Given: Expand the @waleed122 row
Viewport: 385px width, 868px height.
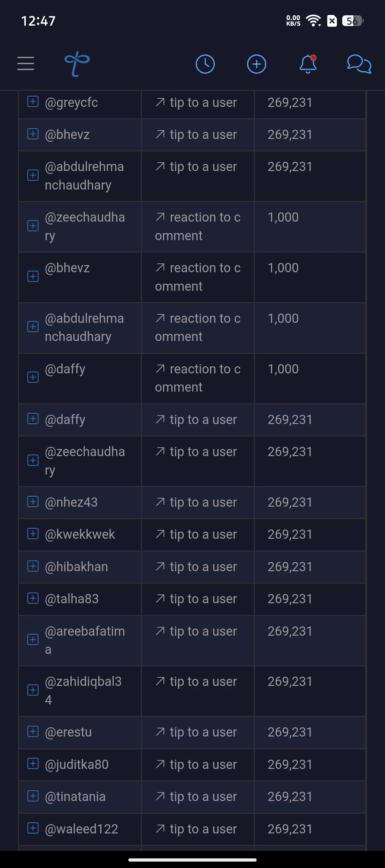Looking at the screenshot, I should click(x=33, y=828).
